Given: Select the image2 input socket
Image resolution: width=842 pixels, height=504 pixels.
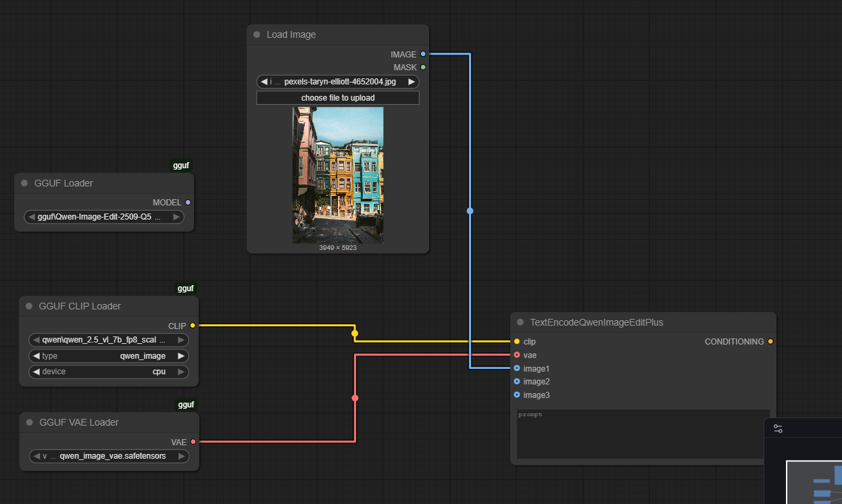Looking at the screenshot, I should pos(517,382).
